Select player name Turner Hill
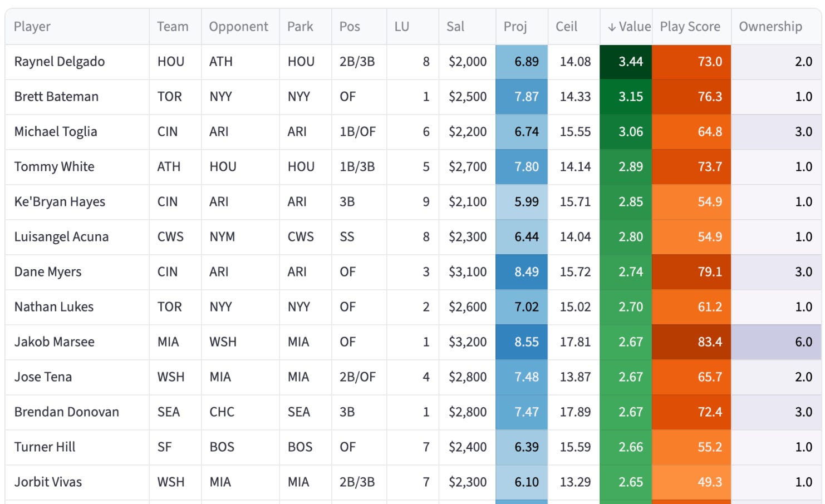This screenshot has height=504, width=825. 45,447
